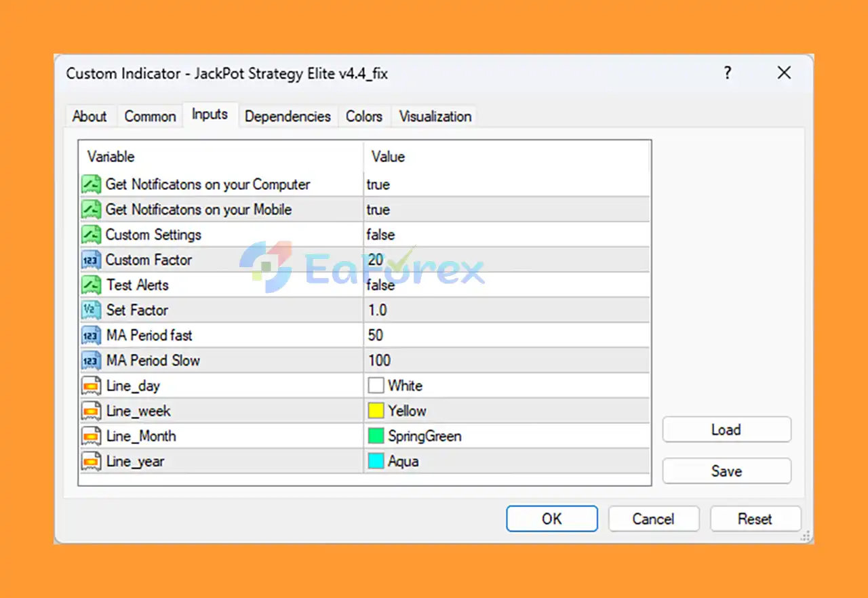Image resolution: width=868 pixels, height=598 pixels.
Task: Select the Test Alerts variable name
Action: (x=137, y=285)
